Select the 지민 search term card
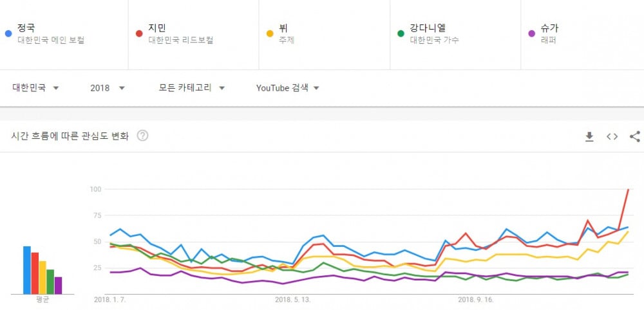 click(x=193, y=35)
